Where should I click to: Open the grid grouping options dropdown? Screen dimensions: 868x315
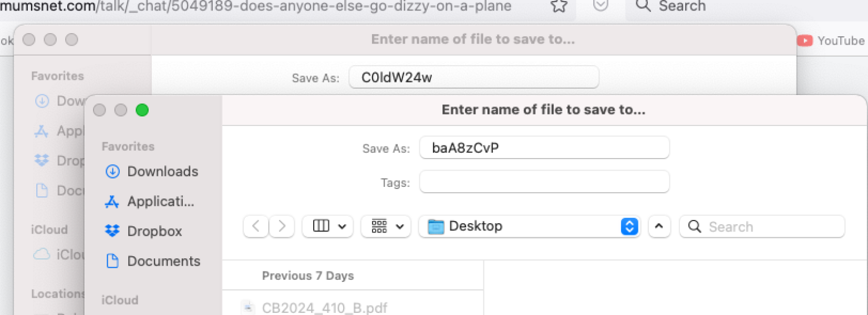coord(386,226)
